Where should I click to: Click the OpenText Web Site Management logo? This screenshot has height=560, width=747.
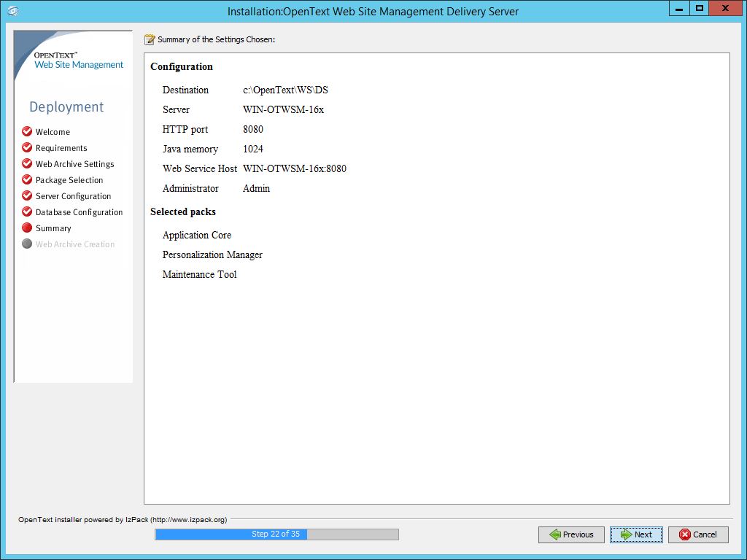79,61
